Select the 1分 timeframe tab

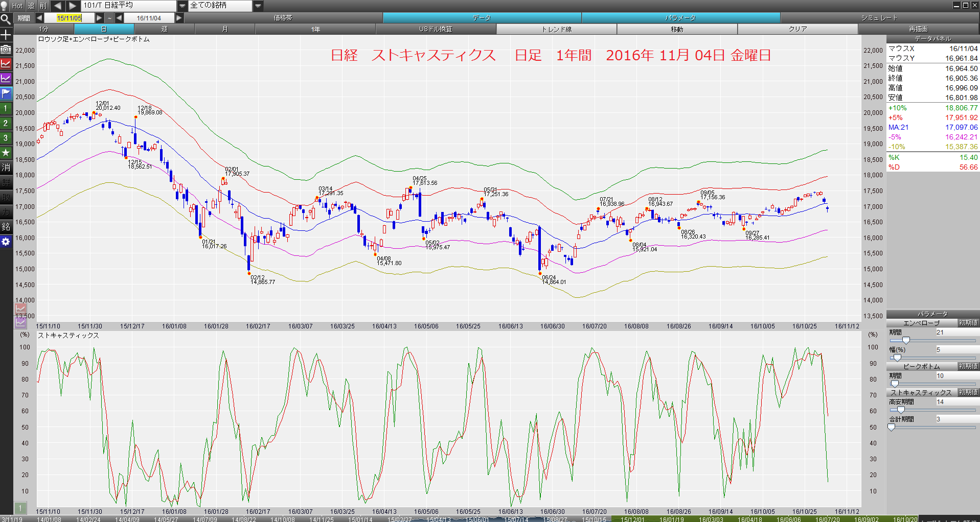click(43, 29)
